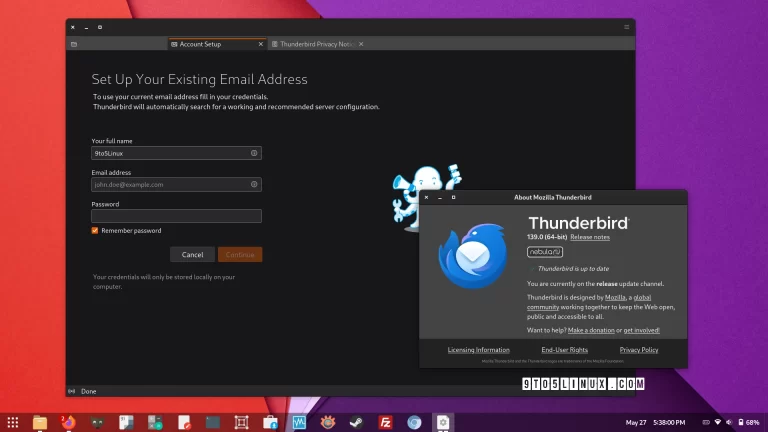This screenshot has width=768, height=432.
Task: Open the app grid launcher
Action: coord(11,422)
